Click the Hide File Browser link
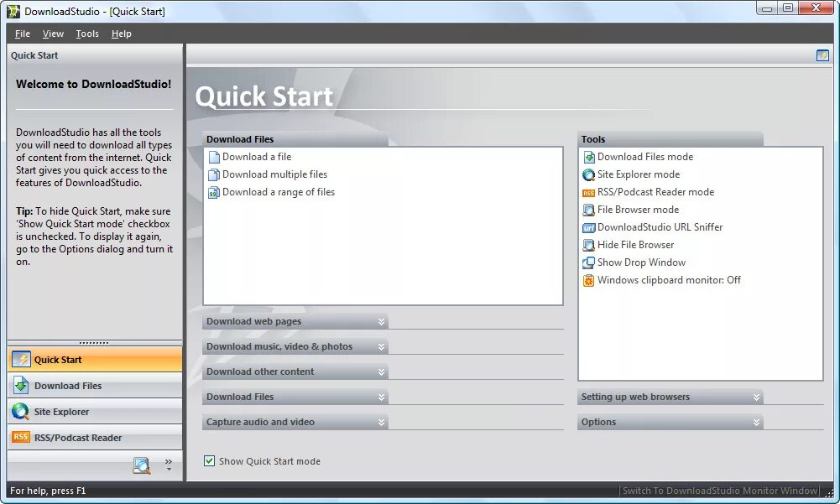Screen dimensions: 840x504 click(x=636, y=246)
